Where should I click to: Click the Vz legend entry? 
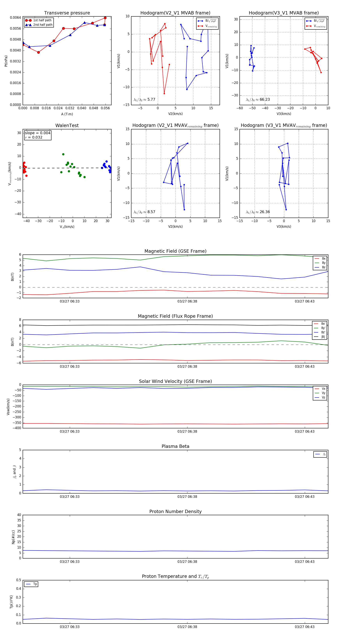tap(320, 398)
